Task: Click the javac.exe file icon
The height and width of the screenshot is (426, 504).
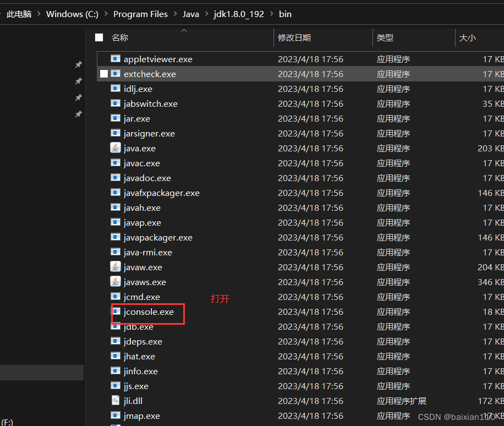Action: click(x=116, y=163)
